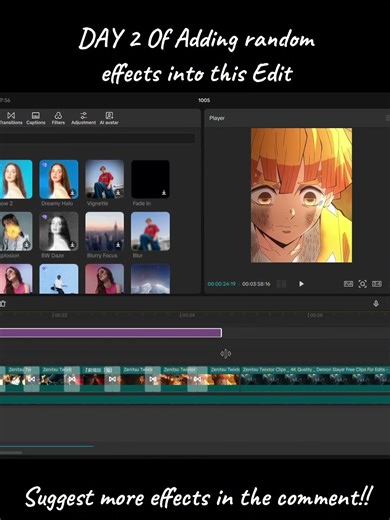
Task: Download the Vignette effect
Action: 118,193
